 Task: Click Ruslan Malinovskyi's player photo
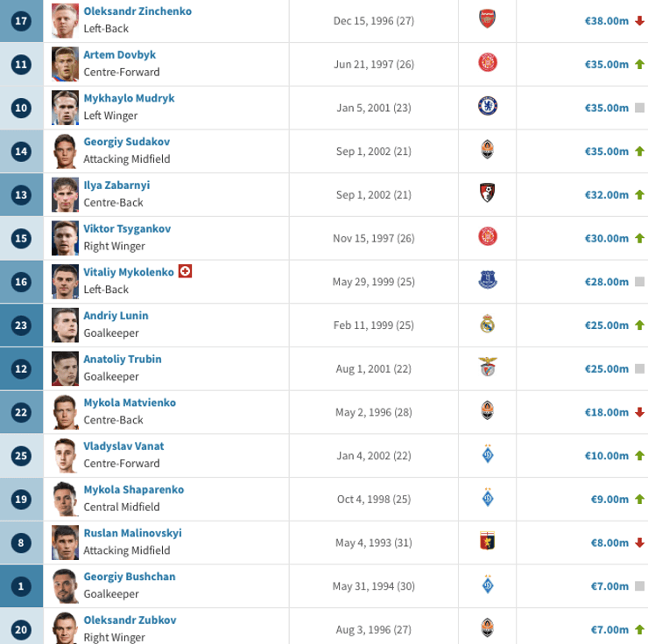[x=64, y=542]
